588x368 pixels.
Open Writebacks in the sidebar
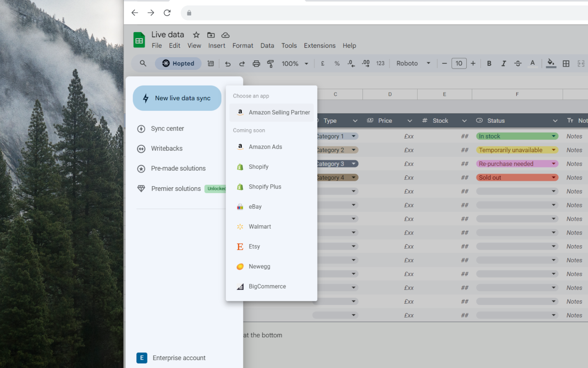pyautogui.click(x=166, y=148)
